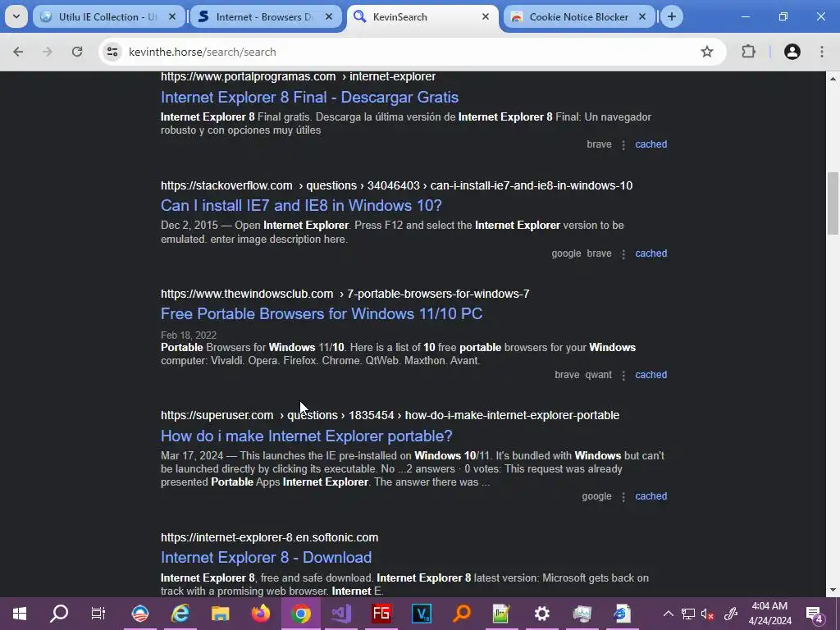This screenshot has width=840, height=630.
Task: Click the 'Feb 18, 2022' date text
Action: click(x=189, y=336)
